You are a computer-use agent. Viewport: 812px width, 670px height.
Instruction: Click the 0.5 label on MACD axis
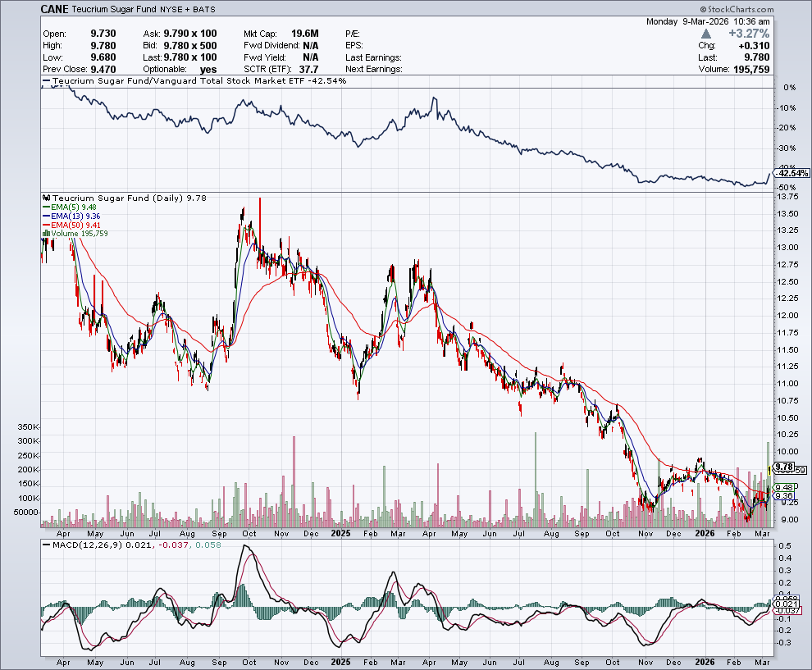(x=785, y=545)
